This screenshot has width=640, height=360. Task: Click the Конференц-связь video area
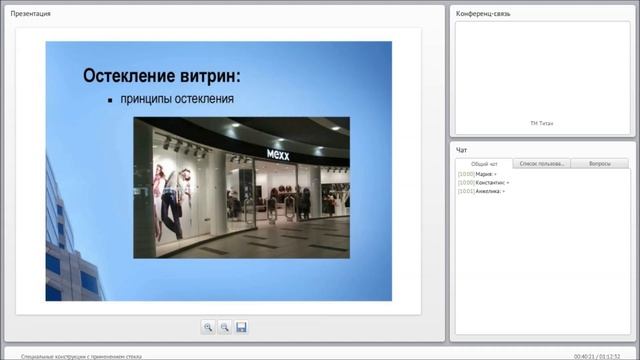point(542,78)
